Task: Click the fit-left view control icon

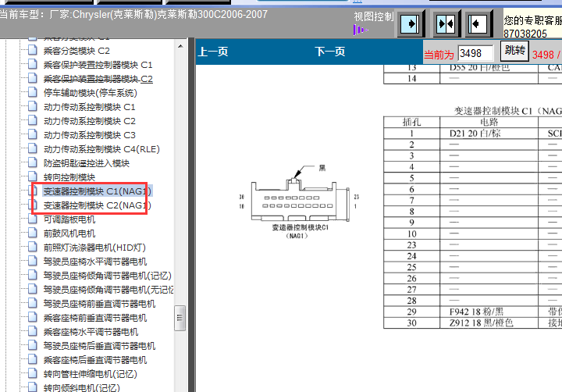Action: [x=478, y=24]
